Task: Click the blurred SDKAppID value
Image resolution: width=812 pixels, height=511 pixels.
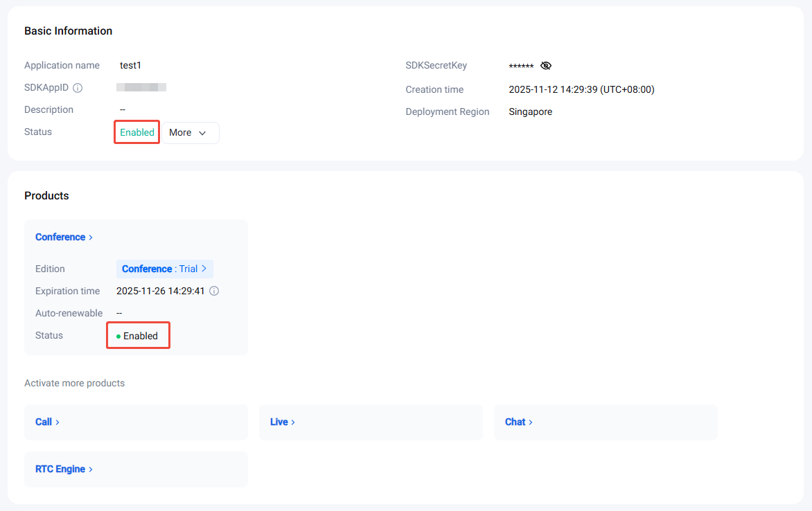Action: [x=141, y=87]
